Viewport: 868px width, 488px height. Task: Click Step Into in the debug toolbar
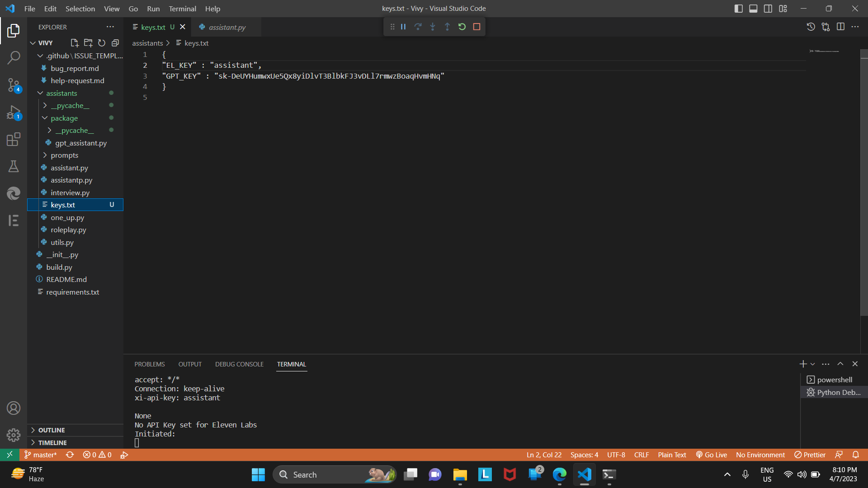433,27
